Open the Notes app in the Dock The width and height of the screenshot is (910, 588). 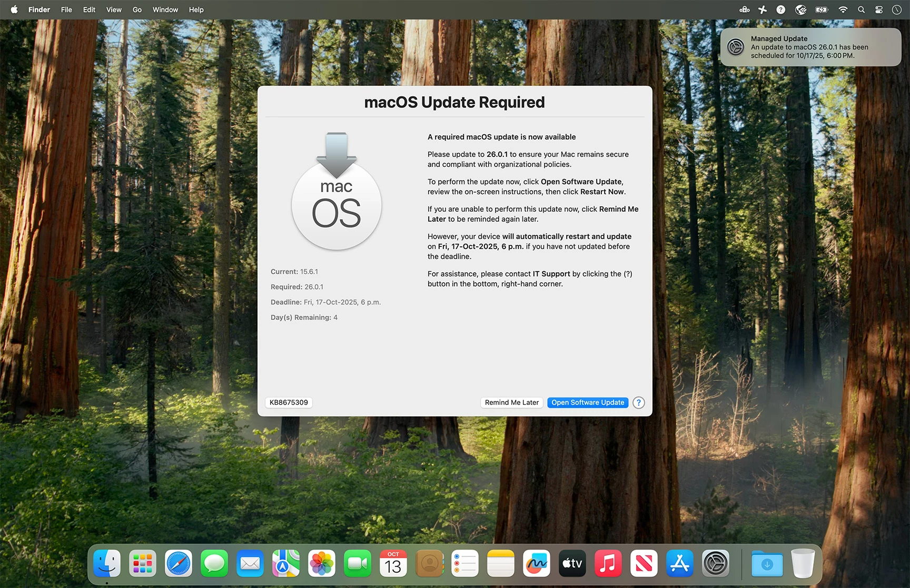[x=501, y=564]
